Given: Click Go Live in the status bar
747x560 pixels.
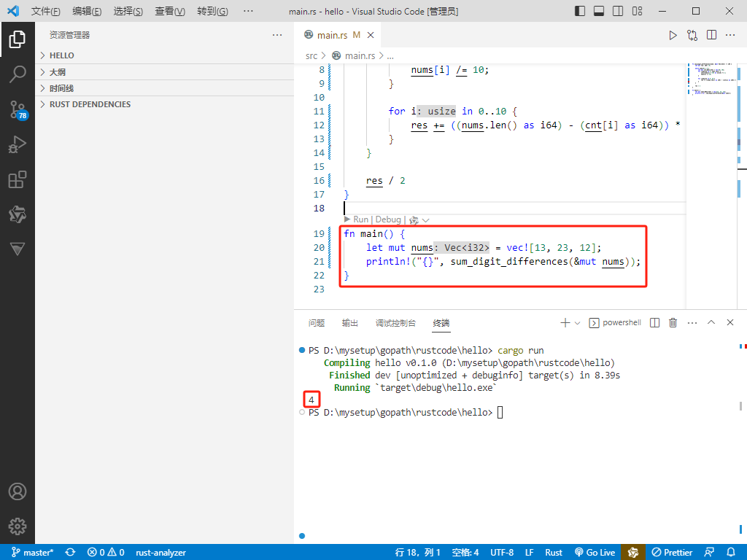Looking at the screenshot, I should (x=595, y=552).
